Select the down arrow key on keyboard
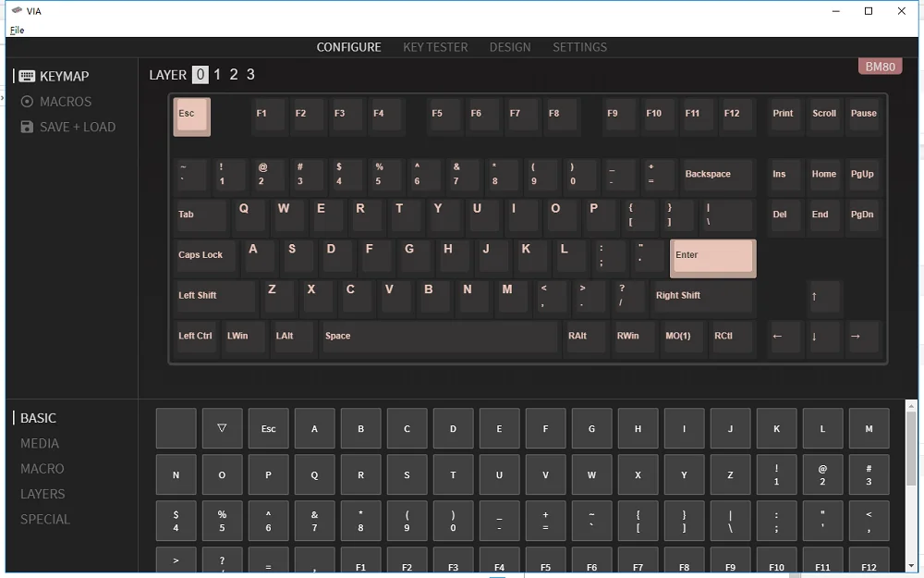The width and height of the screenshot is (924, 578). click(x=823, y=337)
